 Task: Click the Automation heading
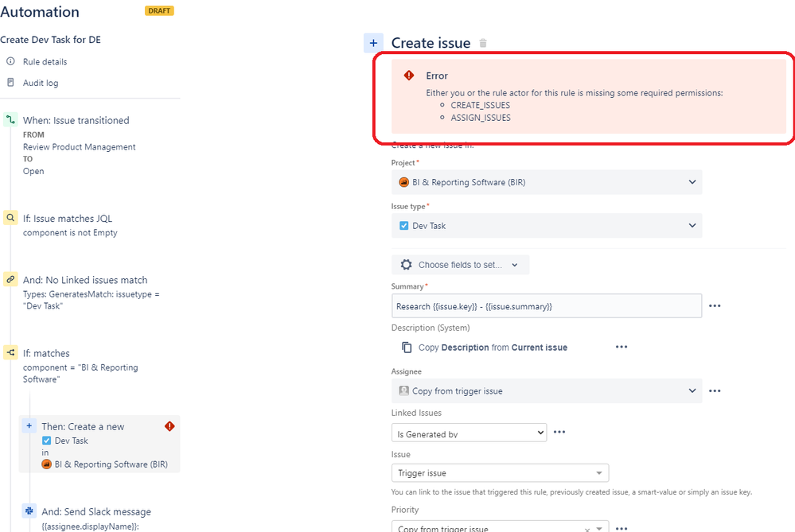(40, 12)
